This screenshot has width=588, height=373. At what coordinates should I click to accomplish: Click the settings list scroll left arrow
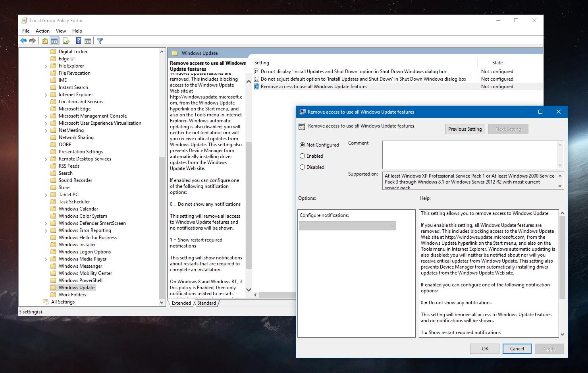(256, 295)
